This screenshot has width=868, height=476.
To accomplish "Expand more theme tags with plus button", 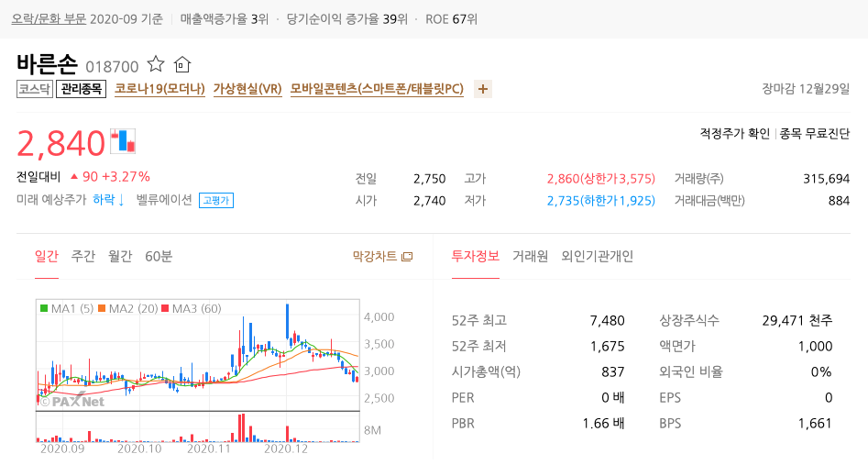I will [483, 89].
